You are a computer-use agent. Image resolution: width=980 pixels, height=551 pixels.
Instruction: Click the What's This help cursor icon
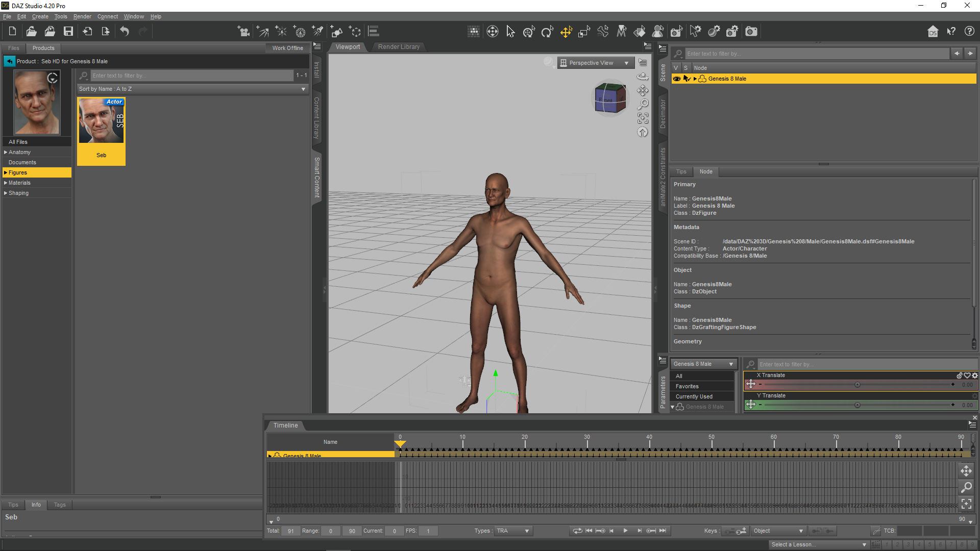click(x=951, y=32)
